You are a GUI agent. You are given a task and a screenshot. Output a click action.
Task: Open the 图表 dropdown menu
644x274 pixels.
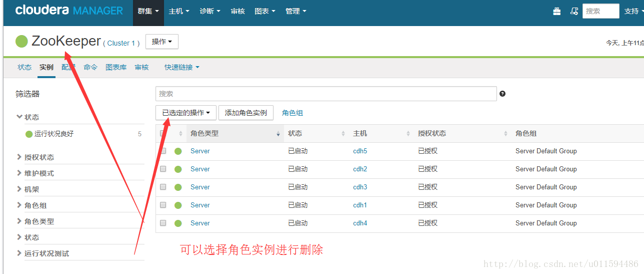click(265, 11)
